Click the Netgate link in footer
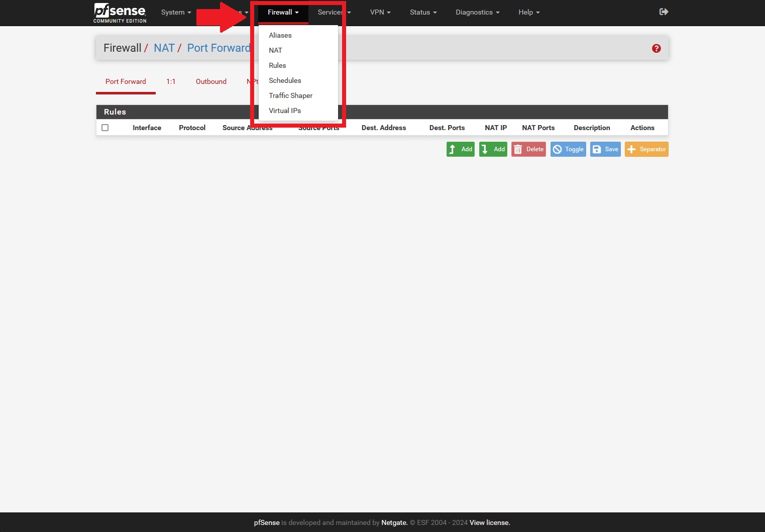Screen dimensions: 765x532 [394, 522]
